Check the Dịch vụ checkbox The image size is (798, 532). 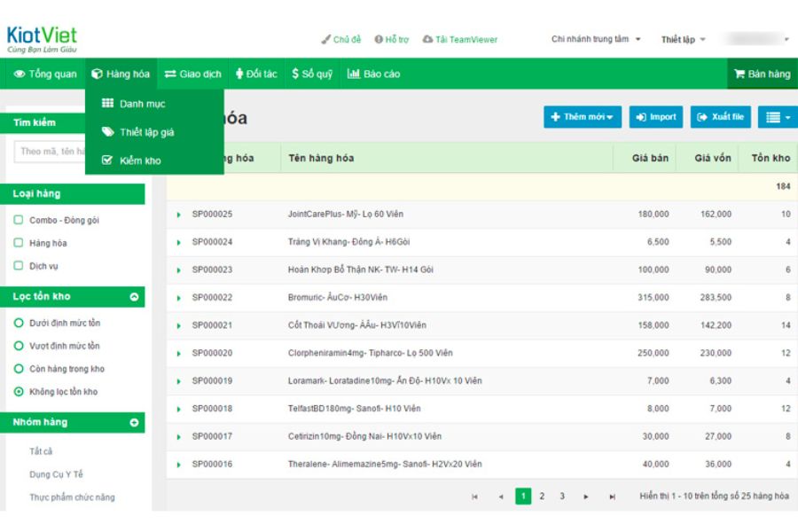(x=19, y=266)
